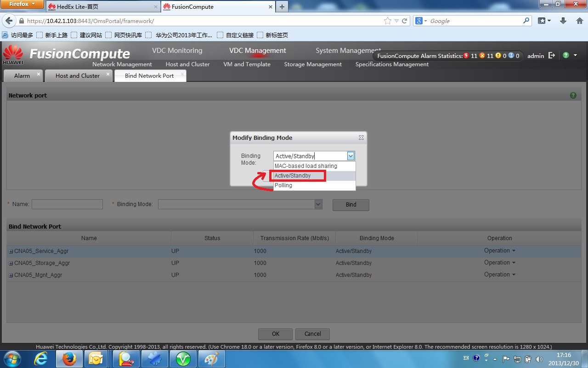
Task: Click the Cancel button under the port table
Action: [x=312, y=334]
